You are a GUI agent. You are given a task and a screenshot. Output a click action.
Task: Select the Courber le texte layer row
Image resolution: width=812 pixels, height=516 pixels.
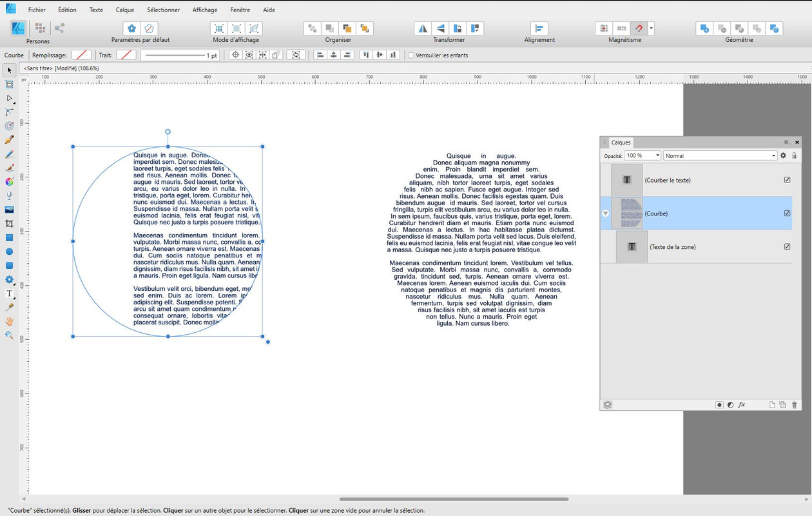pyautogui.click(x=696, y=180)
